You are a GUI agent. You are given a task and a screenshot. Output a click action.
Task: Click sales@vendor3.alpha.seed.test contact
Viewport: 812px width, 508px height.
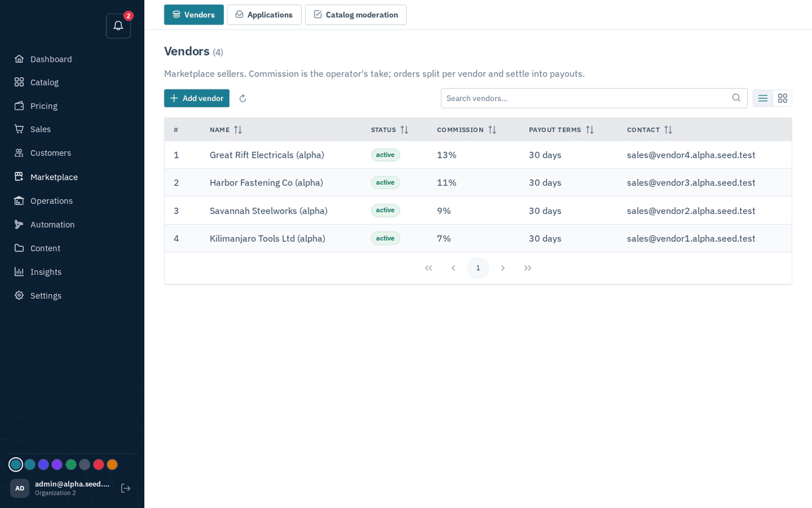[691, 182]
